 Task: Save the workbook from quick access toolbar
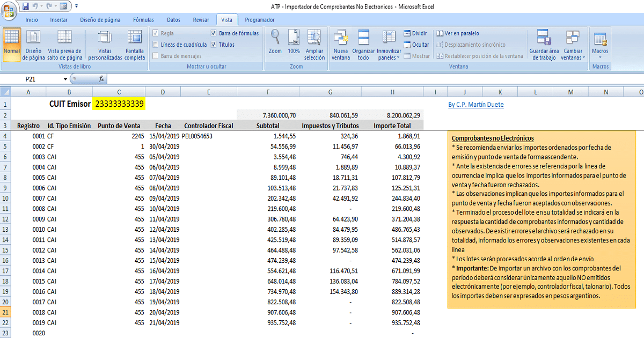click(x=26, y=6)
